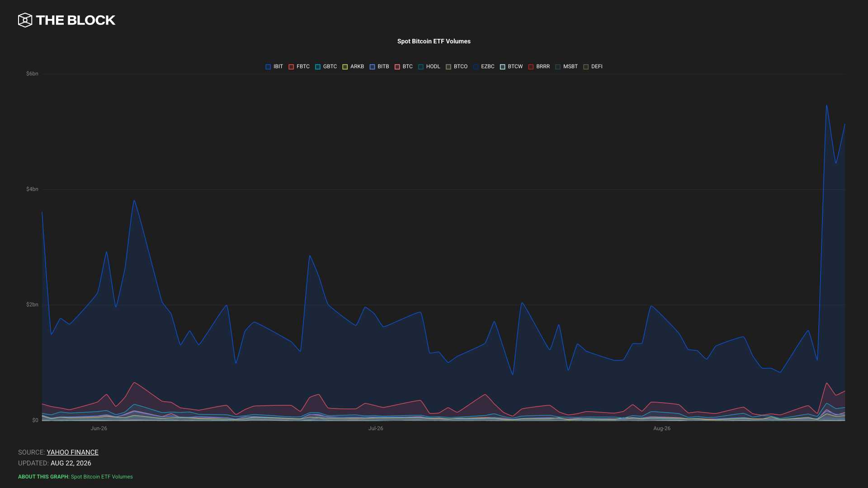Open the YAHOO FINANCE source link
868x488 pixels.
click(72, 452)
